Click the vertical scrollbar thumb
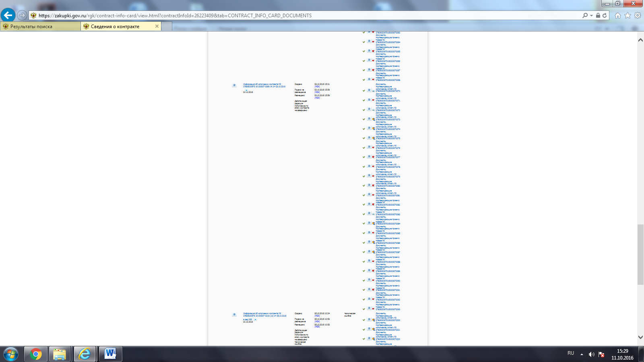The height and width of the screenshot is (362, 644). coord(640,255)
